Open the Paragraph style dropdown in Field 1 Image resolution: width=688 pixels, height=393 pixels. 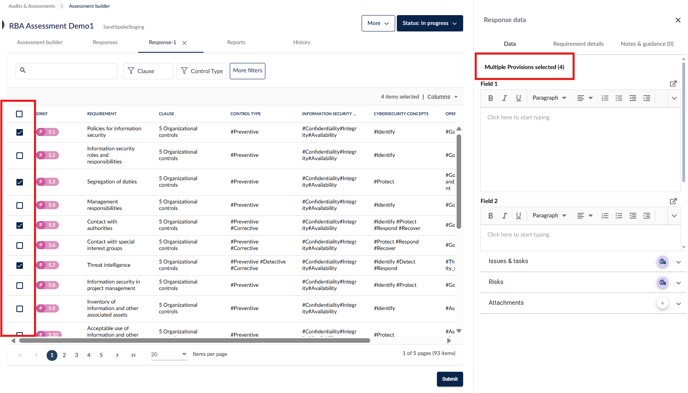(549, 98)
